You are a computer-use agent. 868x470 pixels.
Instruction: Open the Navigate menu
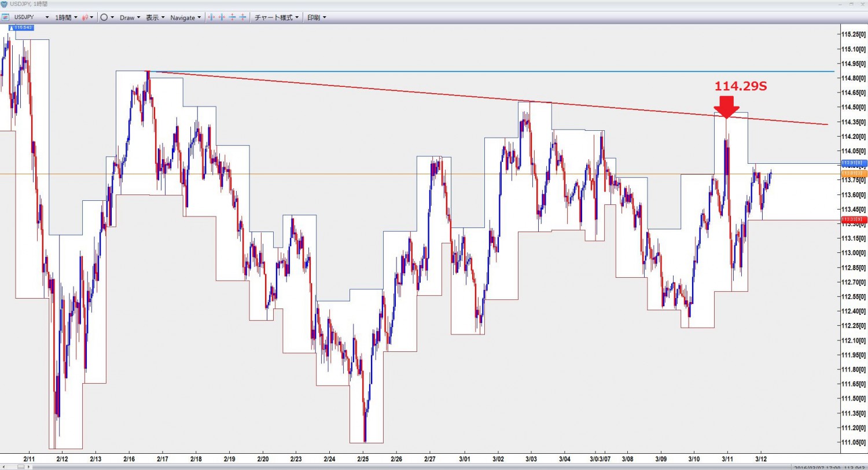186,17
